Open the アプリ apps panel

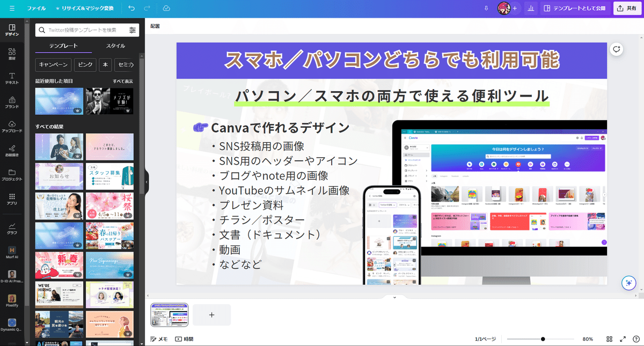point(12,199)
